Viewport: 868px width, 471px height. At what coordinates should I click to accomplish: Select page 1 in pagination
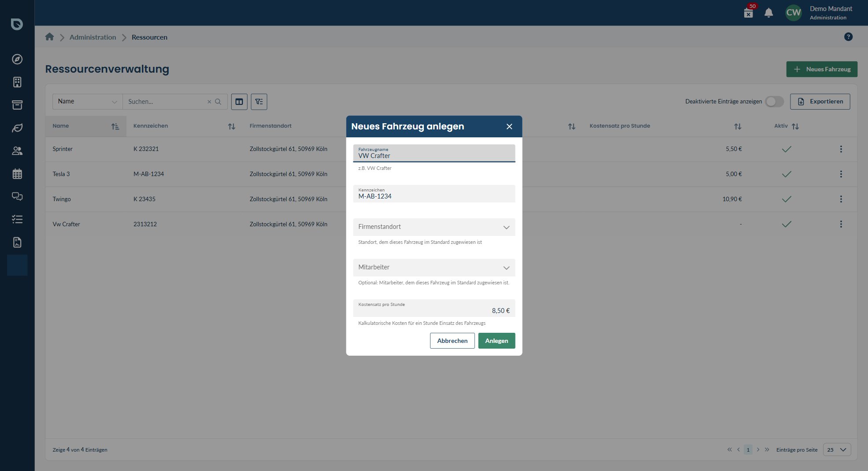pos(748,450)
